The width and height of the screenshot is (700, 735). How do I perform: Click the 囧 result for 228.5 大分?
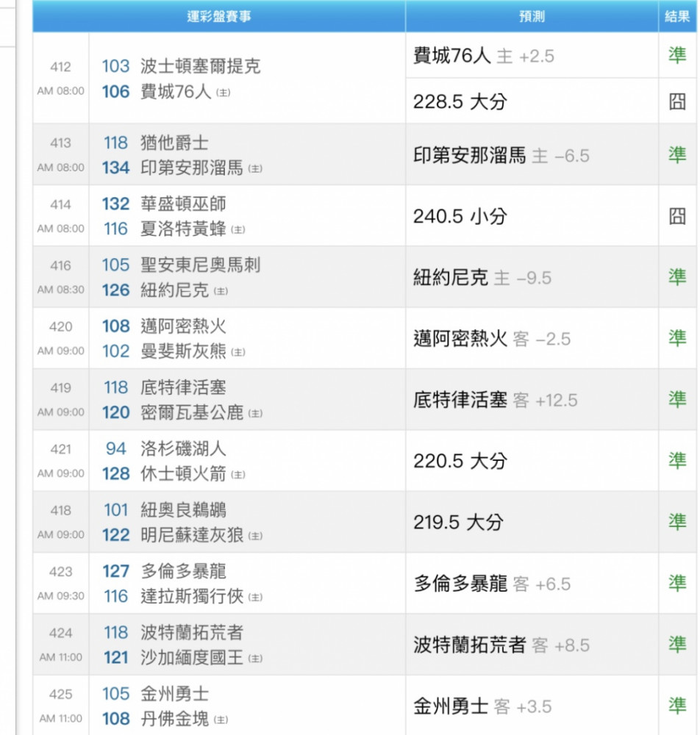click(677, 101)
